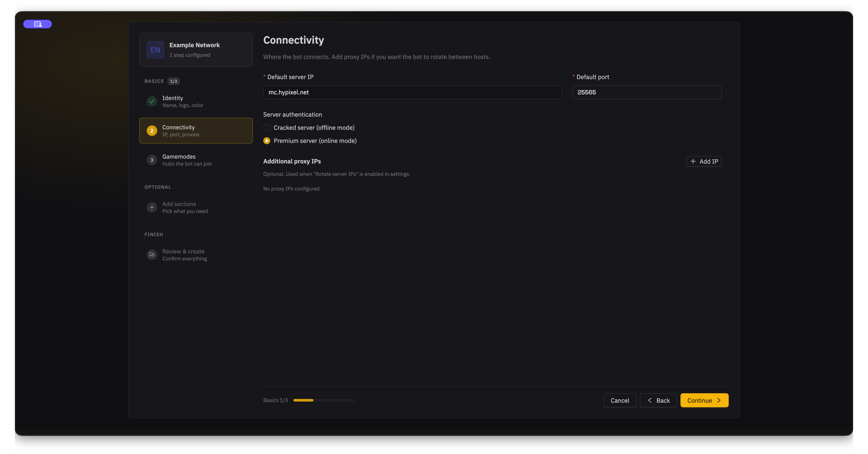Select Premium server (online mode) radio

pyautogui.click(x=267, y=141)
